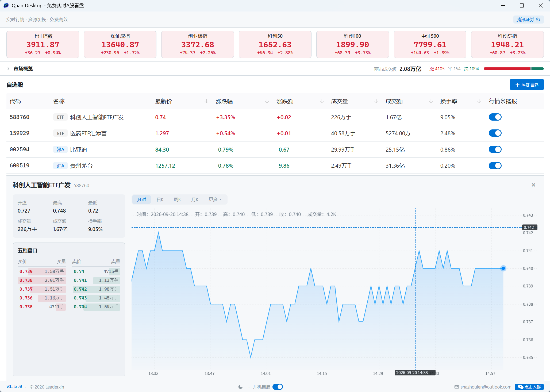Viewport: 550px width, 392px height.
Task: Click stock code 588760 in table
Action: coord(20,117)
